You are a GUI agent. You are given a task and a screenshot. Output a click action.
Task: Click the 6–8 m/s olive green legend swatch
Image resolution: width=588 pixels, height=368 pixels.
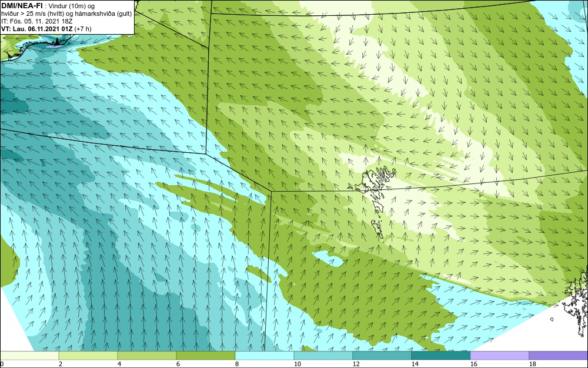[205, 355]
